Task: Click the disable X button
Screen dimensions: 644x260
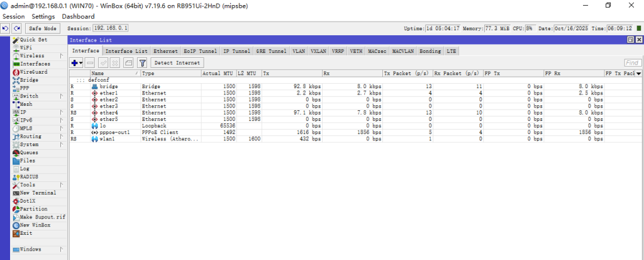Action: 115,63
